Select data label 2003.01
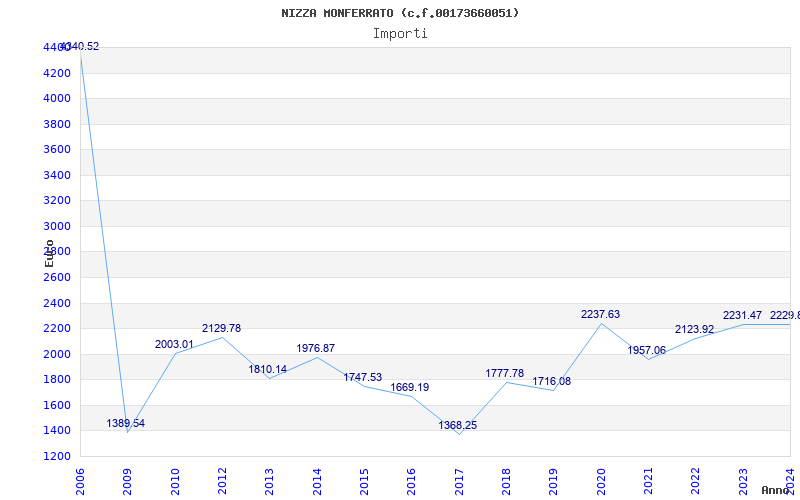 tap(174, 344)
